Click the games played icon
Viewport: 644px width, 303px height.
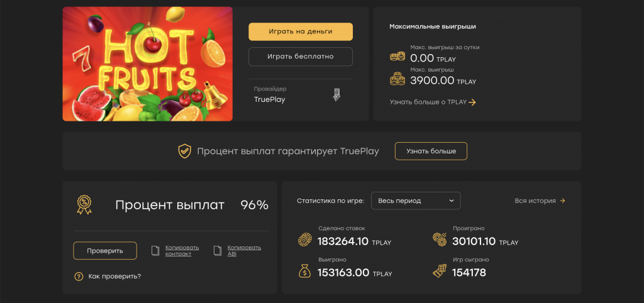(x=440, y=271)
